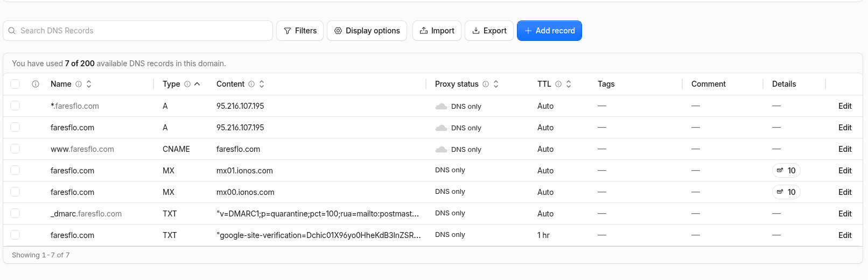Click the CNAME type cell
Image resolution: width=868 pixels, height=280 pixels.
(x=176, y=149)
